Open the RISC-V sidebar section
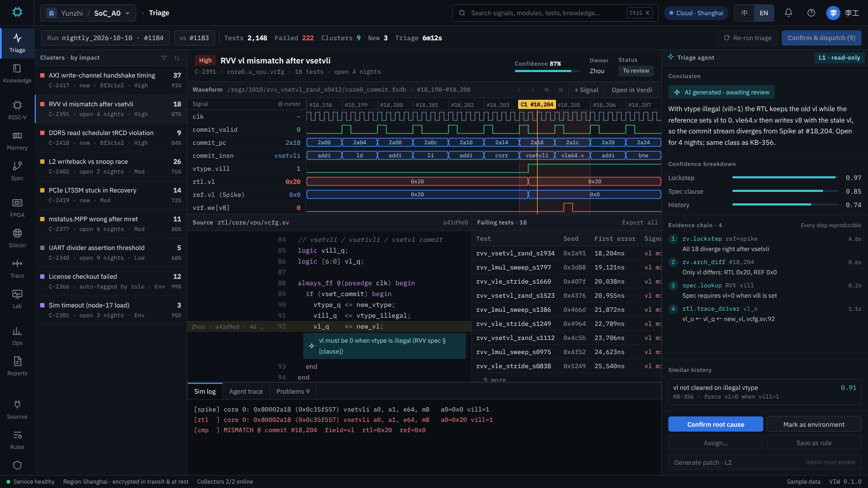The width and height of the screenshot is (868, 488). [x=17, y=111]
